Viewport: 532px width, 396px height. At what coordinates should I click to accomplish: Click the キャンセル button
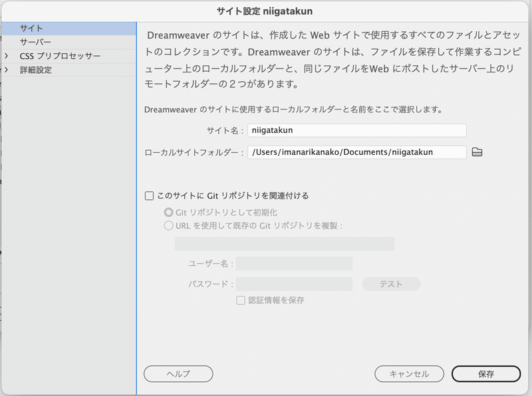409,373
